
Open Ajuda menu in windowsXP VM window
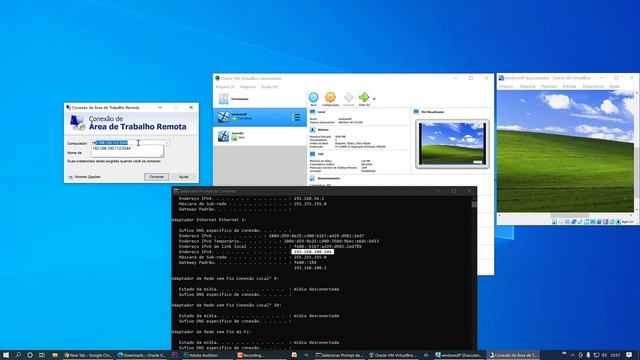tap(614, 87)
